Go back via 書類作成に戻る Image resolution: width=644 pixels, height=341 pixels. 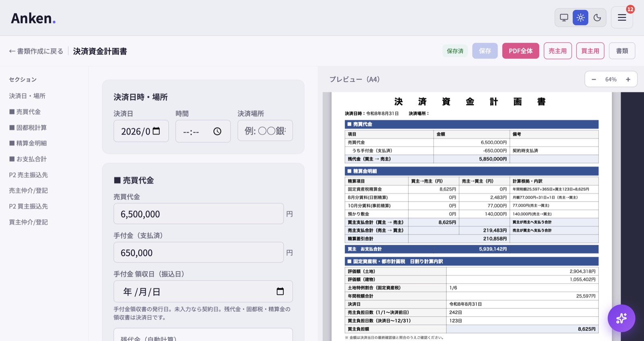[x=36, y=51]
